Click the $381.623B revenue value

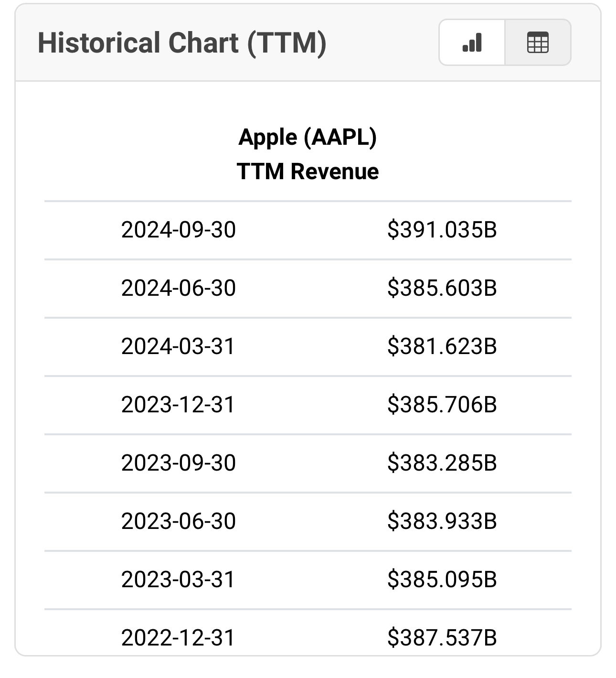click(442, 346)
